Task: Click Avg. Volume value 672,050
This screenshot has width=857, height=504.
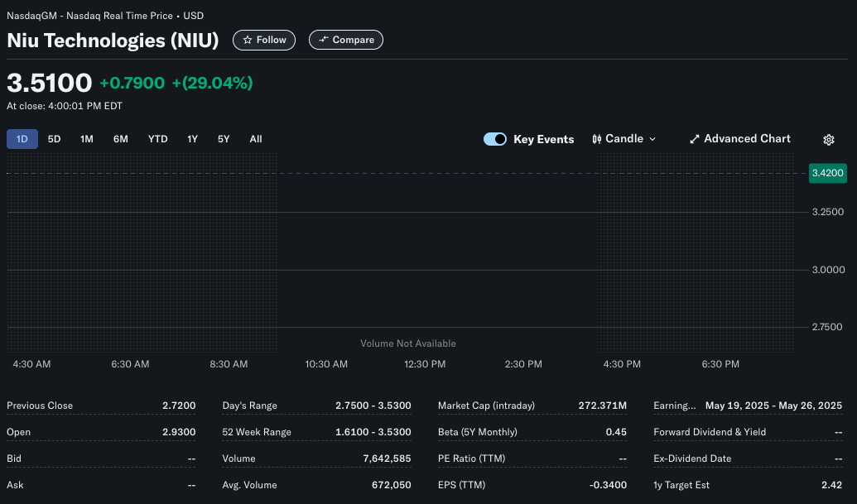Action: (392, 485)
